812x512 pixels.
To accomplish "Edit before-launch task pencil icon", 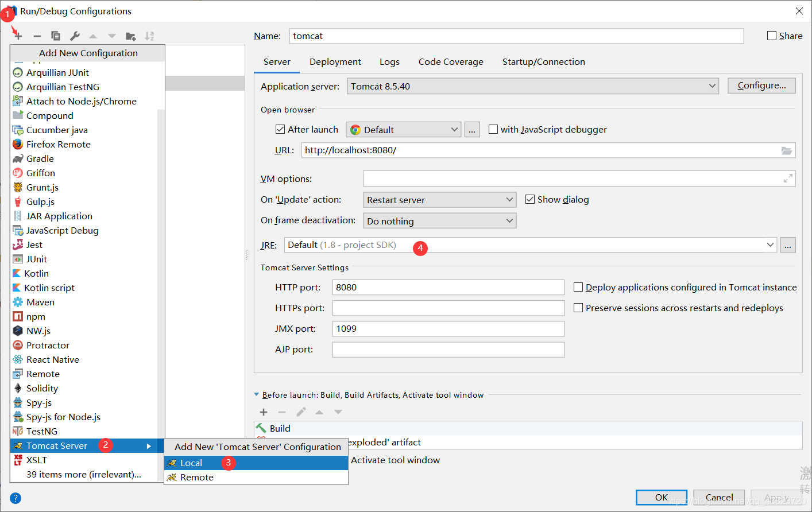I will click(x=301, y=412).
